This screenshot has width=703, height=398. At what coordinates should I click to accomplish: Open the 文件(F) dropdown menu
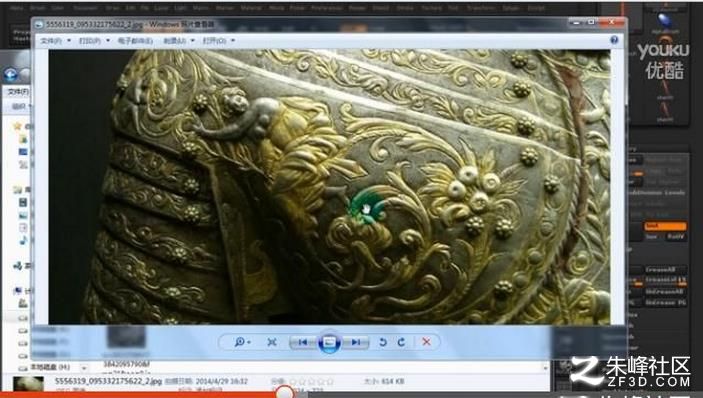pyautogui.click(x=55, y=41)
